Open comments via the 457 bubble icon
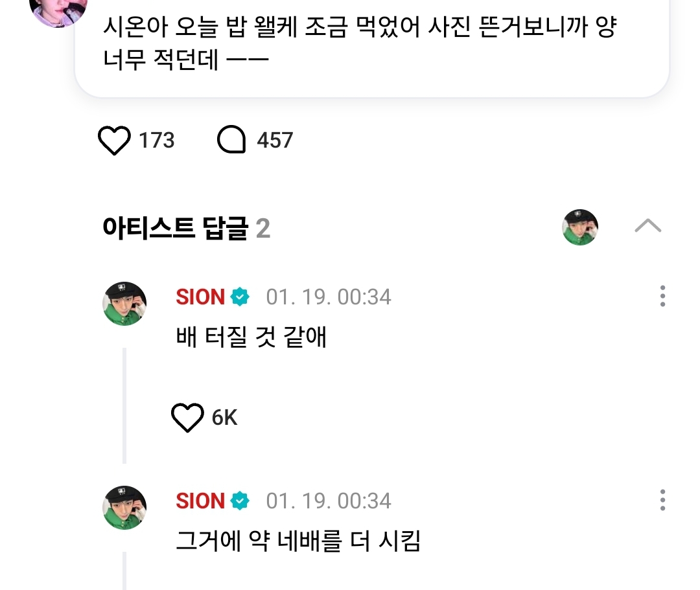Viewport: 700px width, 590px height. (231, 140)
